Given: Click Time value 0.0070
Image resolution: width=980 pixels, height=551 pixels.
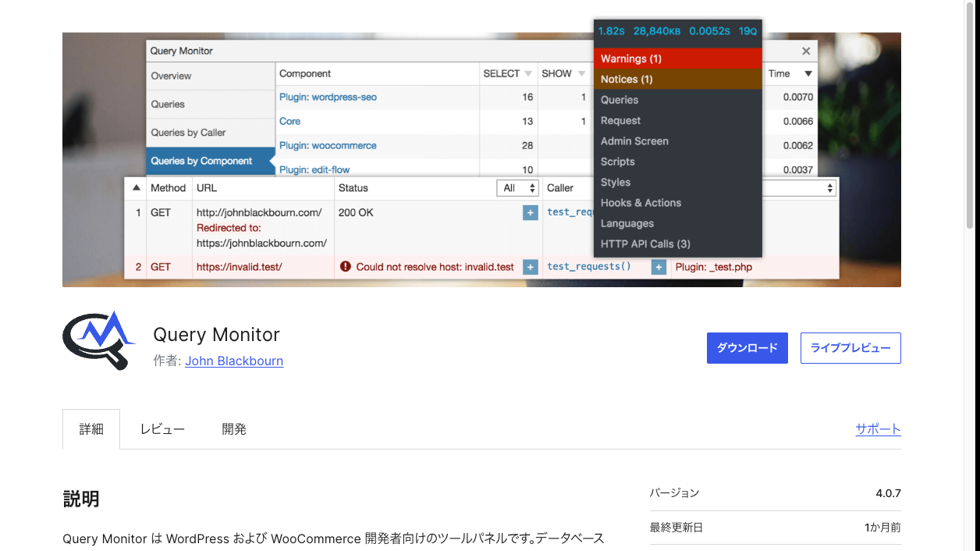Looking at the screenshot, I should (x=798, y=97).
